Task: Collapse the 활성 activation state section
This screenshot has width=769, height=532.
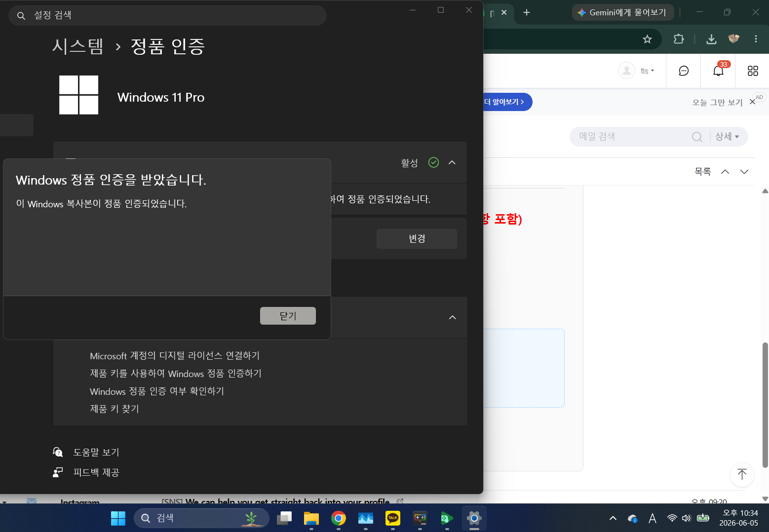Action: [452, 162]
